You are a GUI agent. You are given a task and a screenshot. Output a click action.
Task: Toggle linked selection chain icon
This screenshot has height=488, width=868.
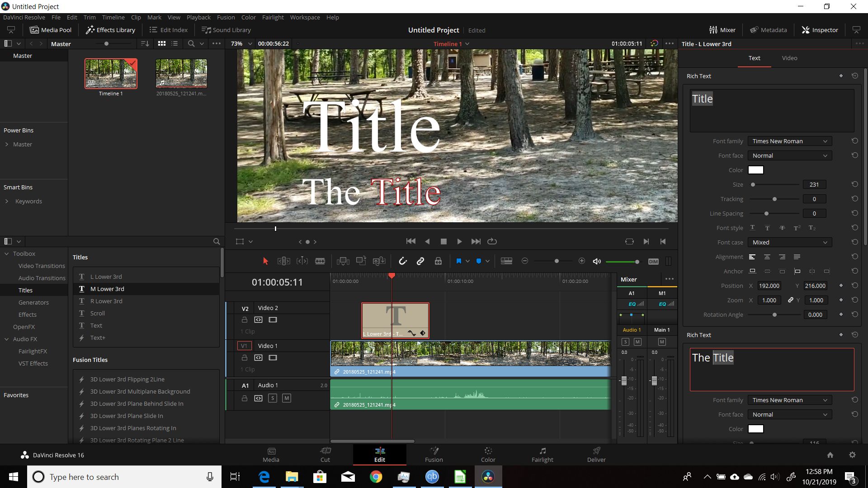tap(420, 261)
